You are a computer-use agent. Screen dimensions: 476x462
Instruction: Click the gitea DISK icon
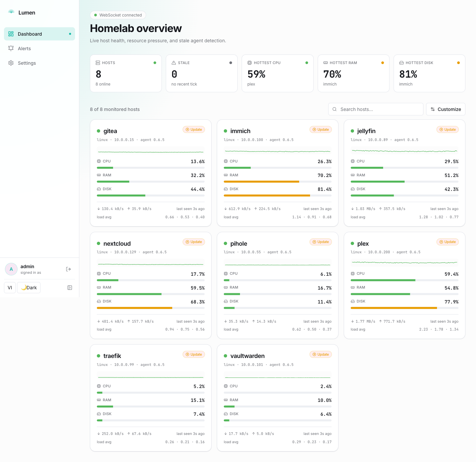[99, 189]
